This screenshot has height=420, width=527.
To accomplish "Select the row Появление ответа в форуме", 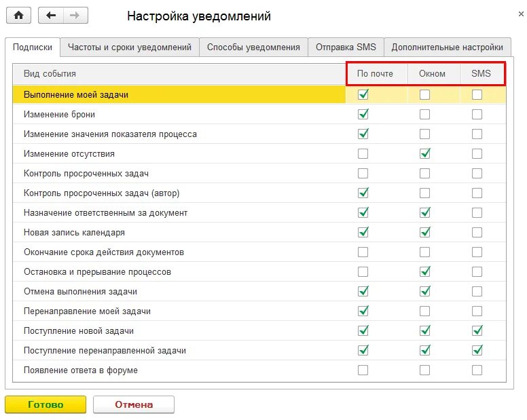I will (259, 370).
